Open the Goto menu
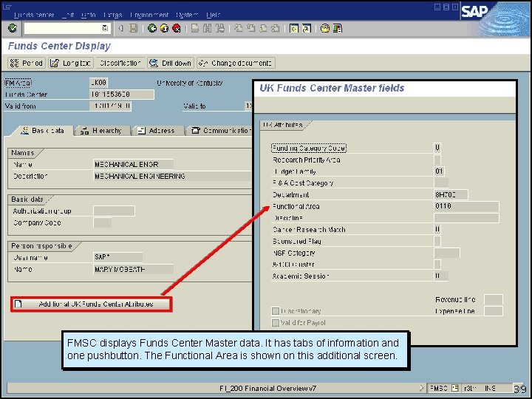The width and height of the screenshot is (532, 399). click(89, 15)
